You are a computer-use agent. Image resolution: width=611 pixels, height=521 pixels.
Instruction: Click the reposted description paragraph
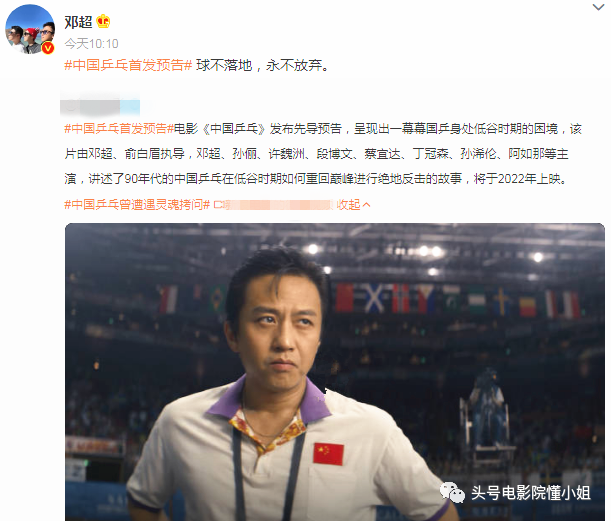(323, 154)
